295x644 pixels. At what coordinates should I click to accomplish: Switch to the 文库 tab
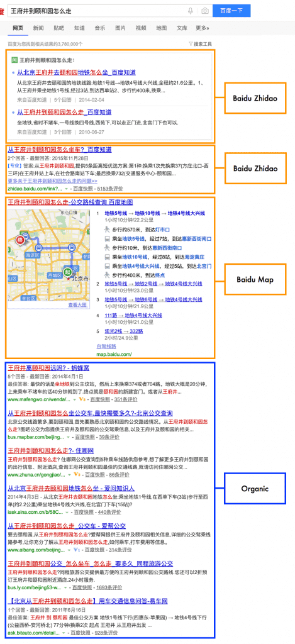182,28
